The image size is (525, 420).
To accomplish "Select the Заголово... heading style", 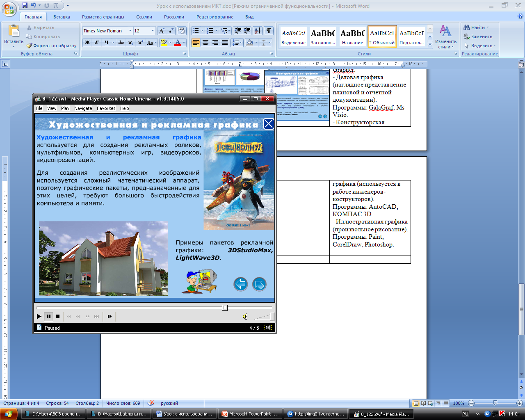I will [323, 36].
